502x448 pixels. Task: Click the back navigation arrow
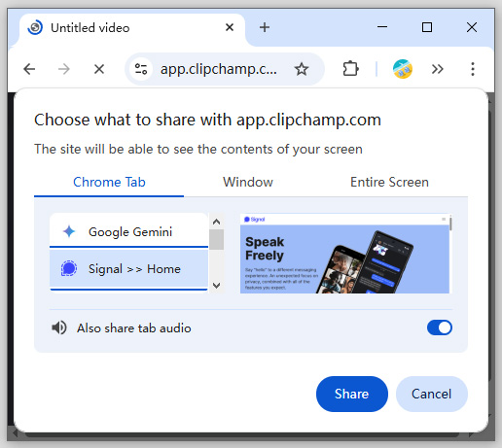click(x=29, y=69)
